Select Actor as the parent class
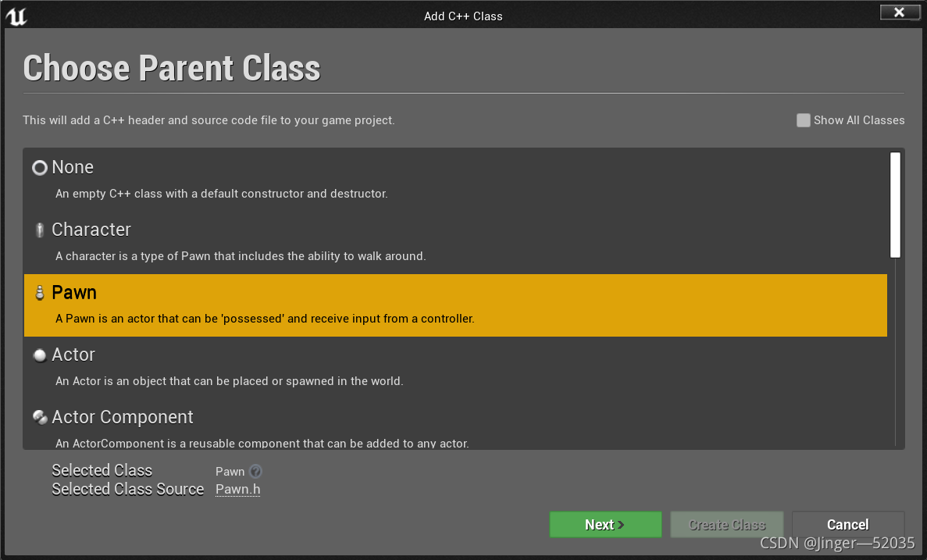The width and height of the screenshot is (927, 560). [455, 368]
